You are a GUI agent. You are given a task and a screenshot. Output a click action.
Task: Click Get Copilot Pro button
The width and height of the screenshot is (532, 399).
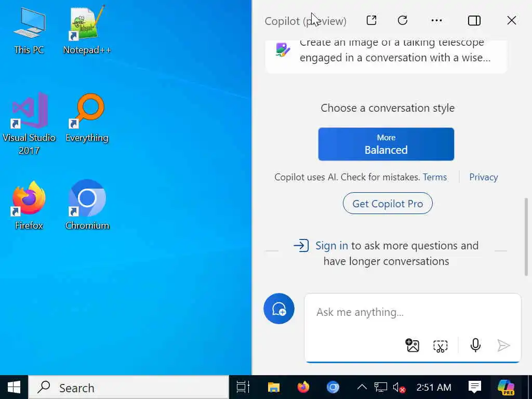[388, 204]
